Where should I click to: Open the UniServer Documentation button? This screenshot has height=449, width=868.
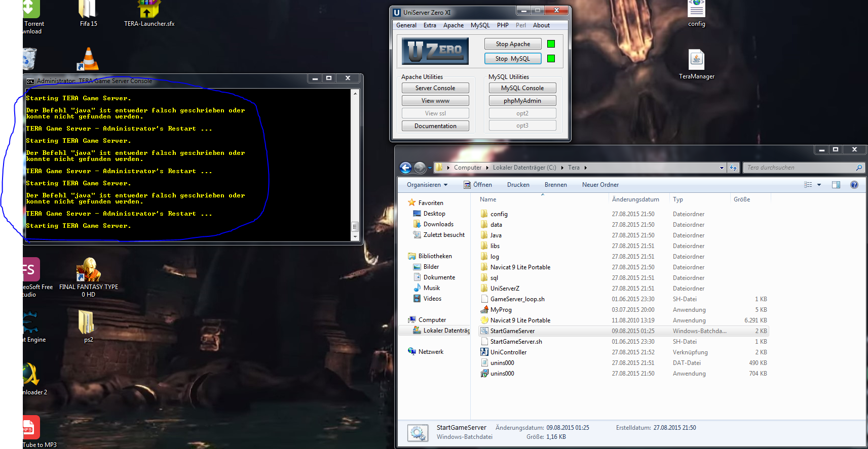click(435, 126)
